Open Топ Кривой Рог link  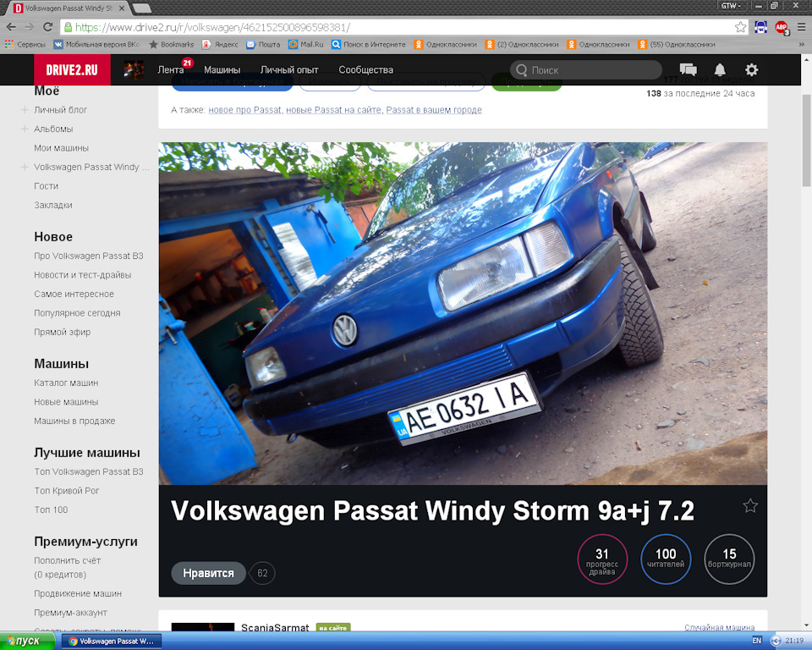(66, 491)
